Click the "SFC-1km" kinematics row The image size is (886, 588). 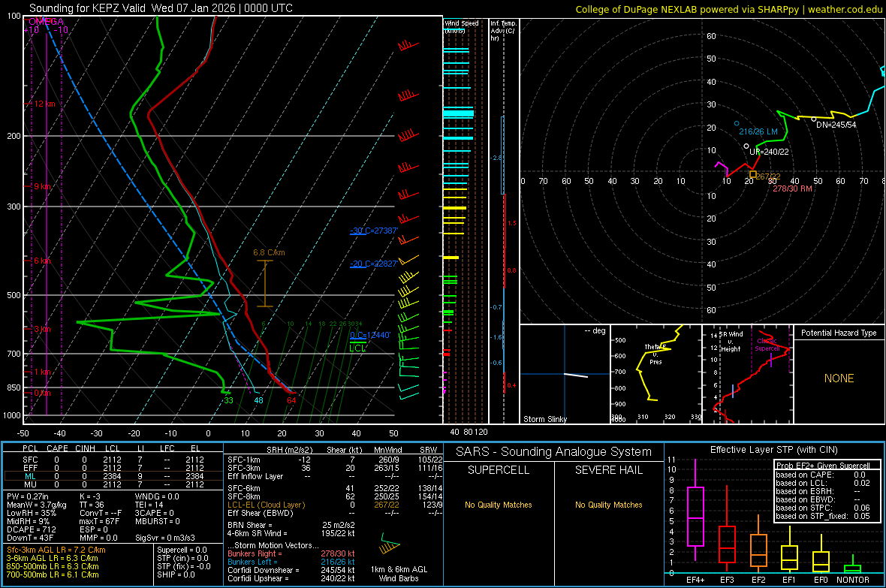[335, 460]
